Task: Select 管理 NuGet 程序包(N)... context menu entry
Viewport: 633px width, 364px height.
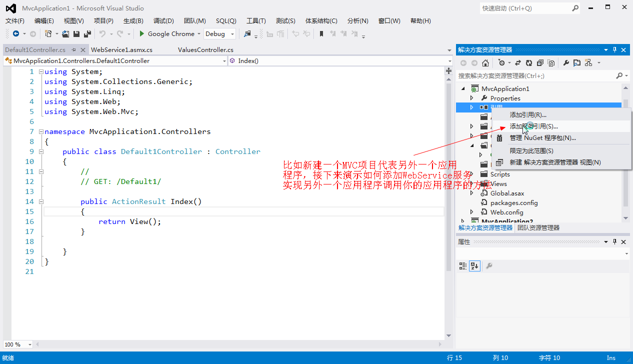Action: (561, 138)
